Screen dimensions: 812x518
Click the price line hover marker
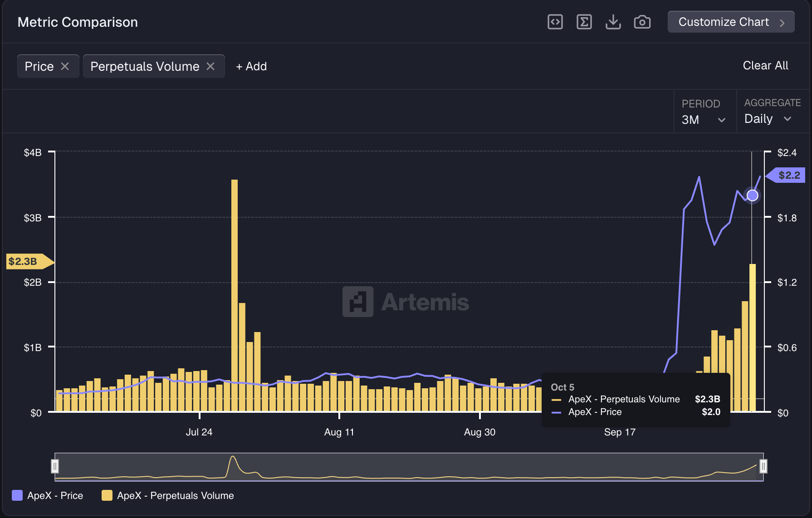tap(752, 195)
